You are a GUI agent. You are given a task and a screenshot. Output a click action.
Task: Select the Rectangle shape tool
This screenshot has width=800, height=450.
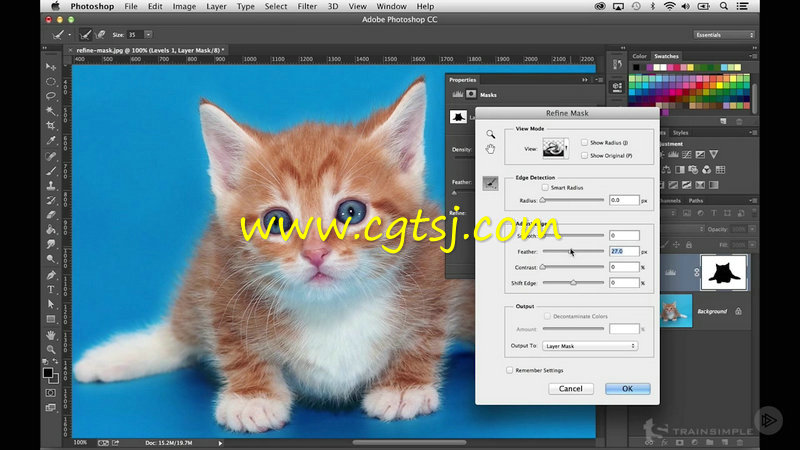coord(51,319)
